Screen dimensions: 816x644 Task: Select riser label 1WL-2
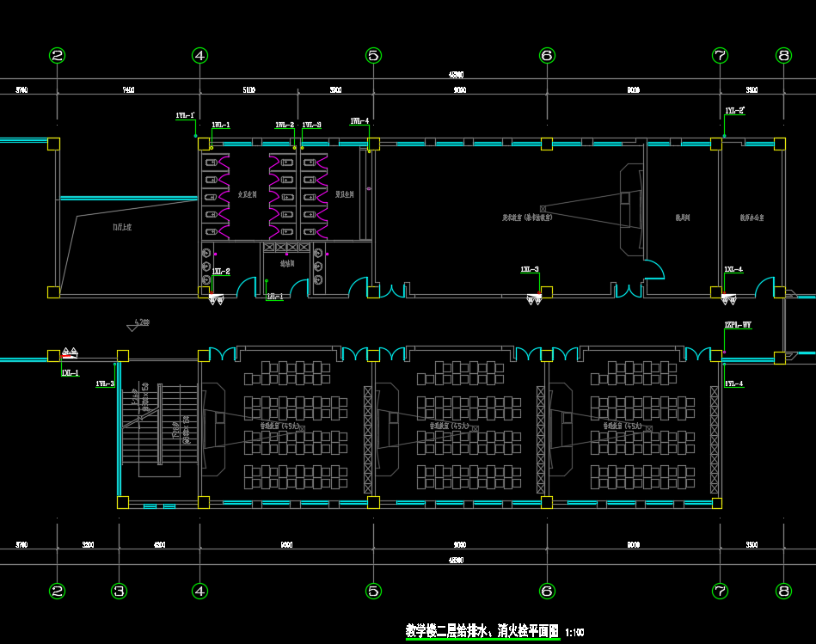(285, 125)
